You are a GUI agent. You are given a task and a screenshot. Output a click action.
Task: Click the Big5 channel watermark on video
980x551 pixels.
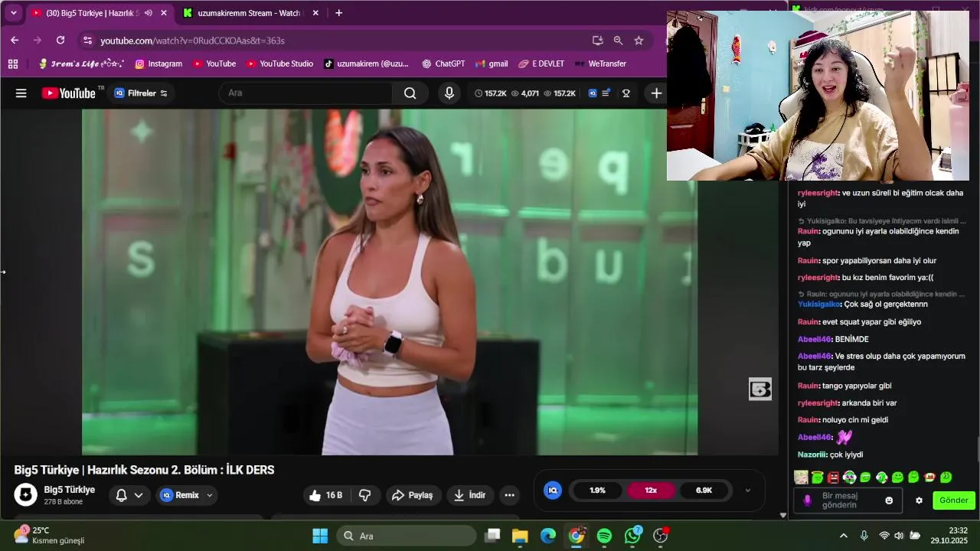760,390
